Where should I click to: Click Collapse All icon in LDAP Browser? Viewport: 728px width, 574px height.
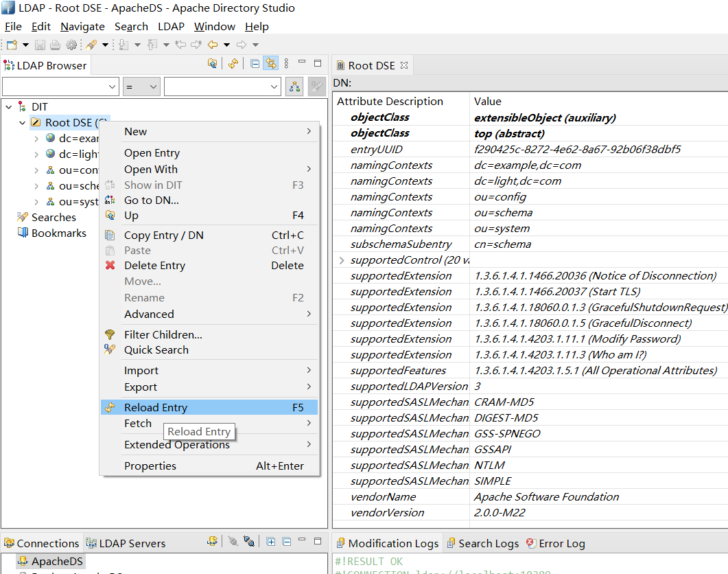point(255,64)
